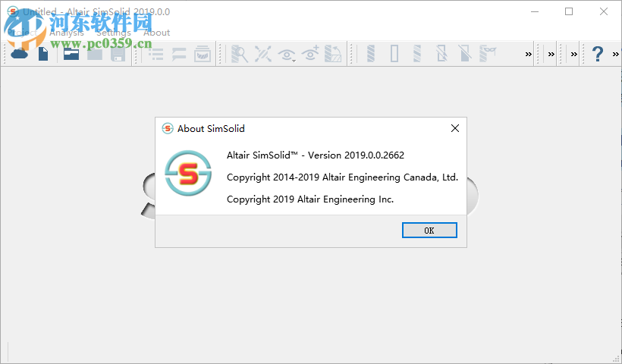Viewport: 622px width, 364px height.
Task: Click the floppy disk save icon
Action: click(118, 54)
